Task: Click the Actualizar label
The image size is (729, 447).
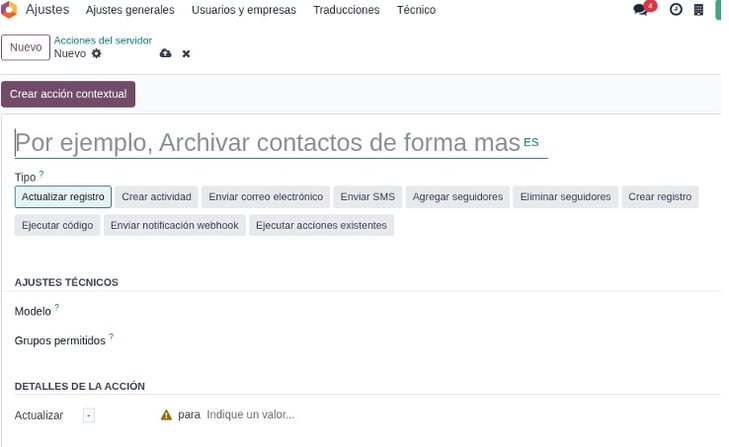Action: pyautogui.click(x=39, y=415)
